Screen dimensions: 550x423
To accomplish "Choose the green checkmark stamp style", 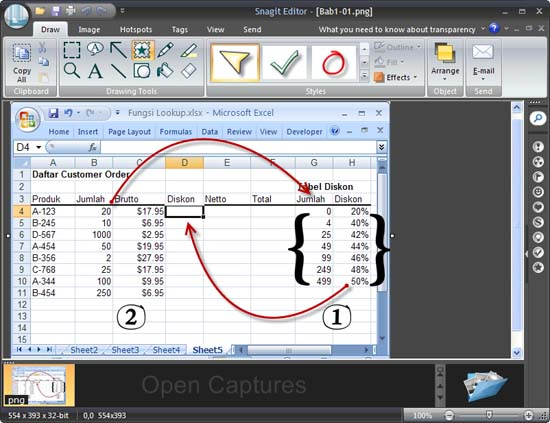I will coord(284,63).
